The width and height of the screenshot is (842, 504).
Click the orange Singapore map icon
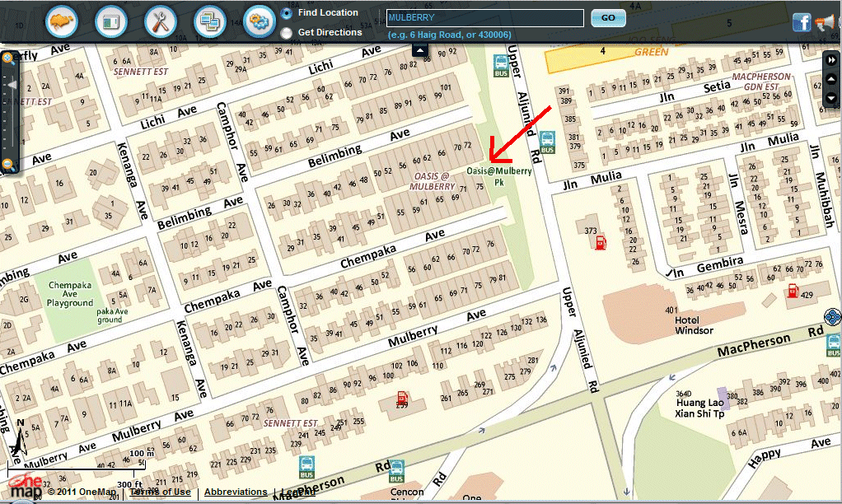click(62, 21)
